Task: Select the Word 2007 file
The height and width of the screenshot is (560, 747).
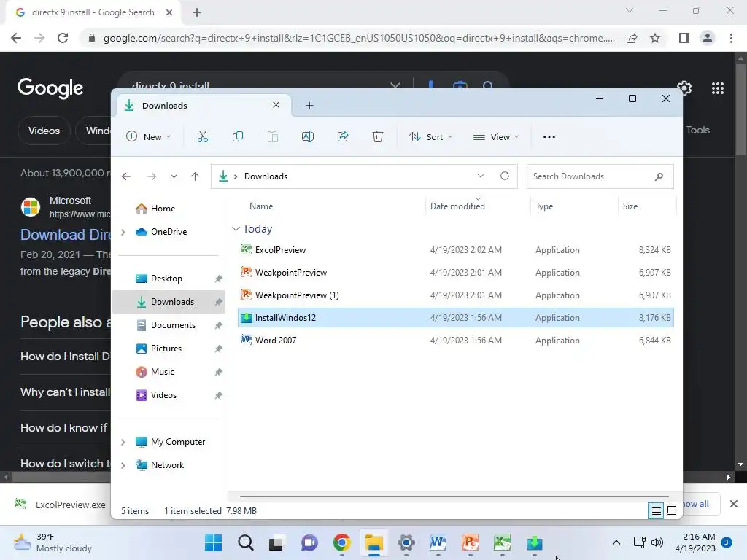Action: pyautogui.click(x=455, y=341)
